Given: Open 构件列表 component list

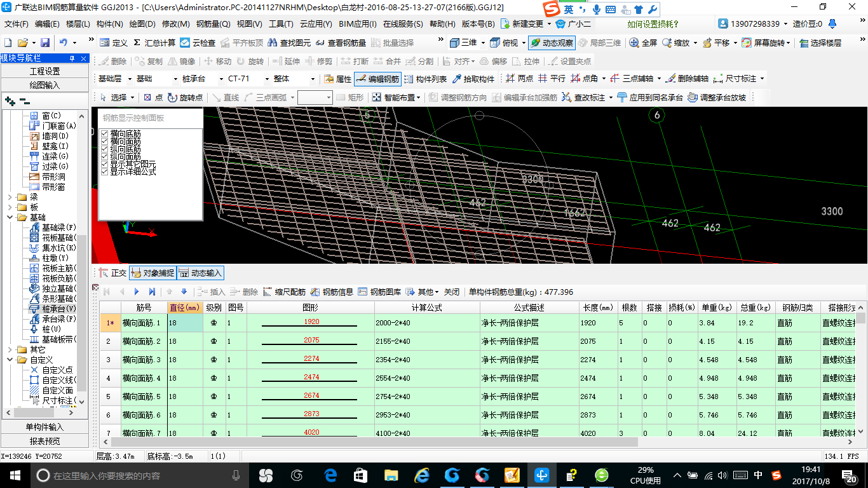Looking at the screenshot, I should (x=425, y=79).
